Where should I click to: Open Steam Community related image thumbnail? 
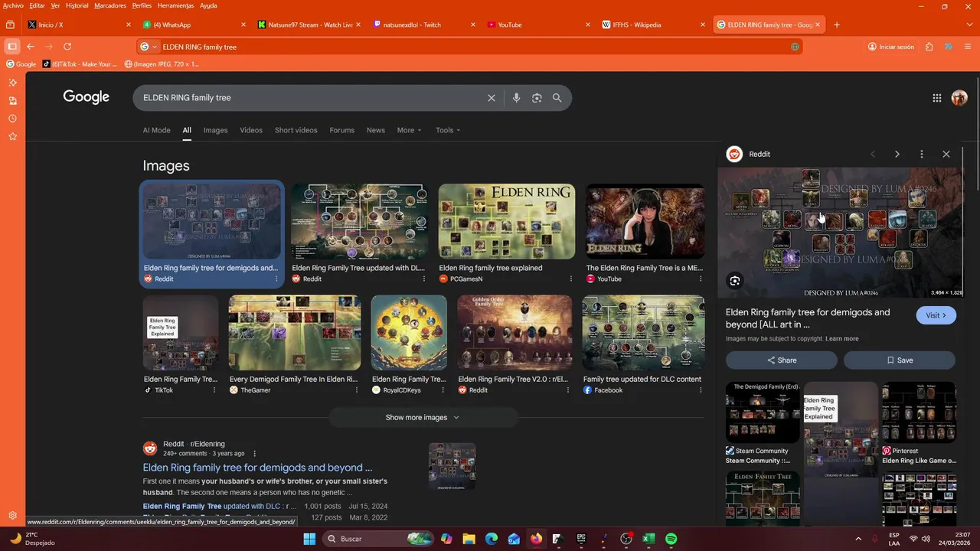tap(763, 412)
